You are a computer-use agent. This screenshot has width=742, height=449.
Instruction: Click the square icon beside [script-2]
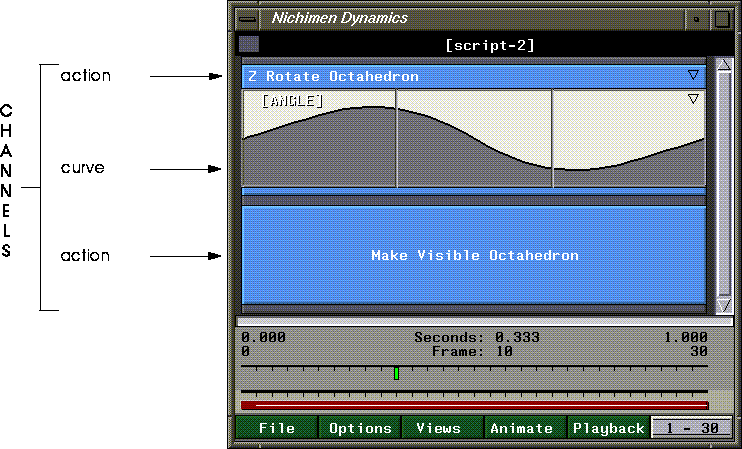(x=249, y=44)
